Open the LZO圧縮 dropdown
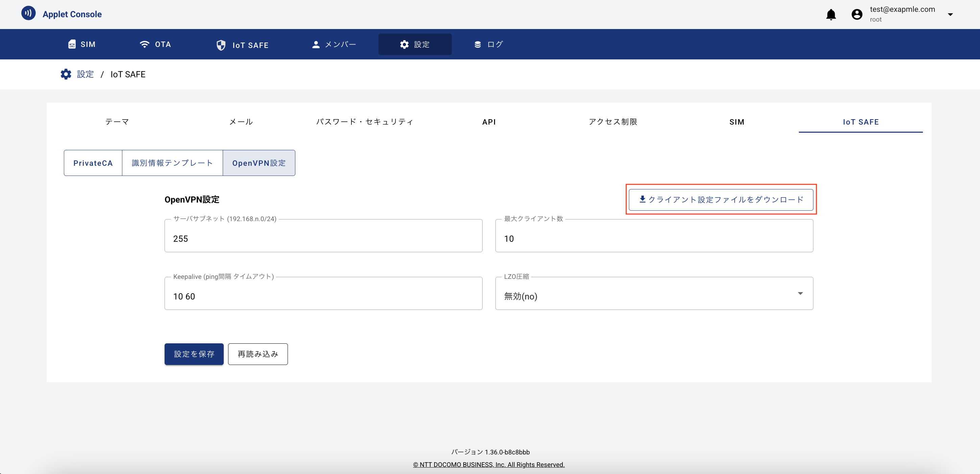Viewport: 980px width, 474px height. [654, 293]
